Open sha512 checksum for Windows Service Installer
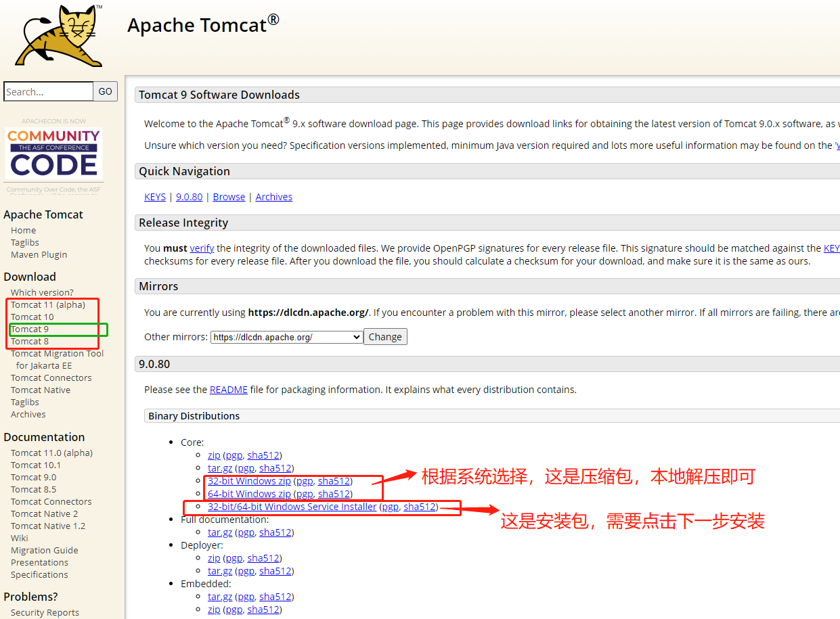Screen dimensions: 840x619 tap(420, 507)
